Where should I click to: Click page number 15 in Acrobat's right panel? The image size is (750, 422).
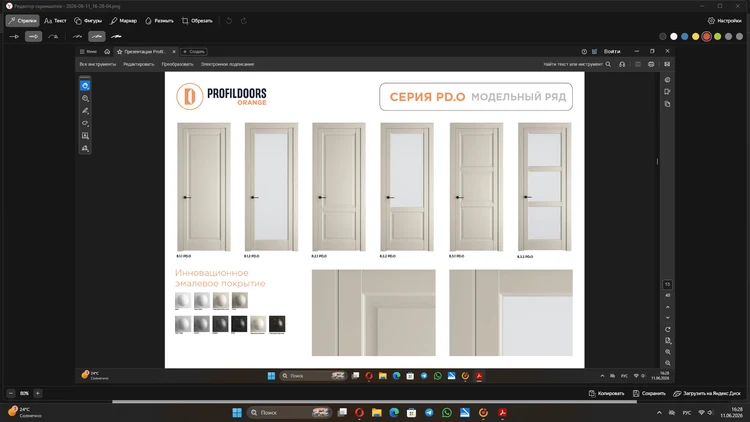pos(667,284)
